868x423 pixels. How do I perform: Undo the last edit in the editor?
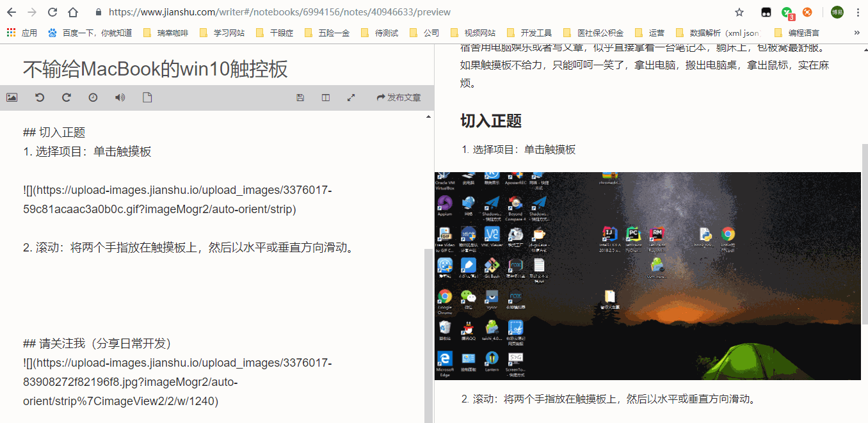pyautogui.click(x=40, y=97)
